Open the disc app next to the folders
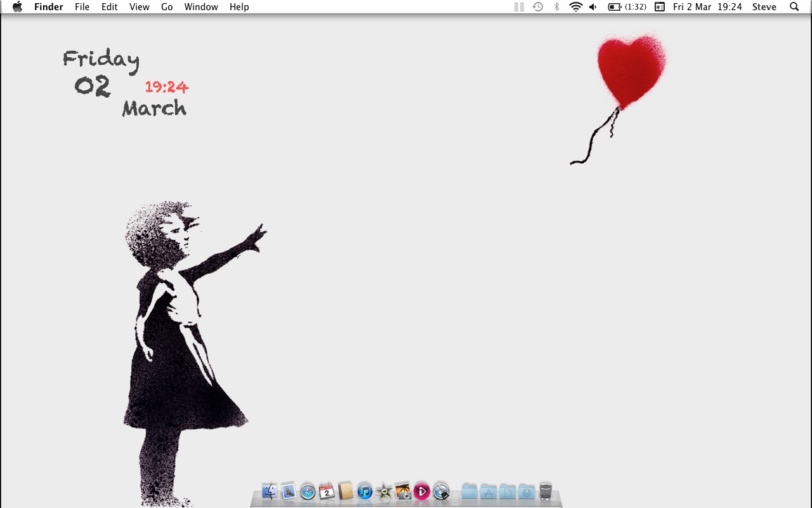 [x=442, y=491]
